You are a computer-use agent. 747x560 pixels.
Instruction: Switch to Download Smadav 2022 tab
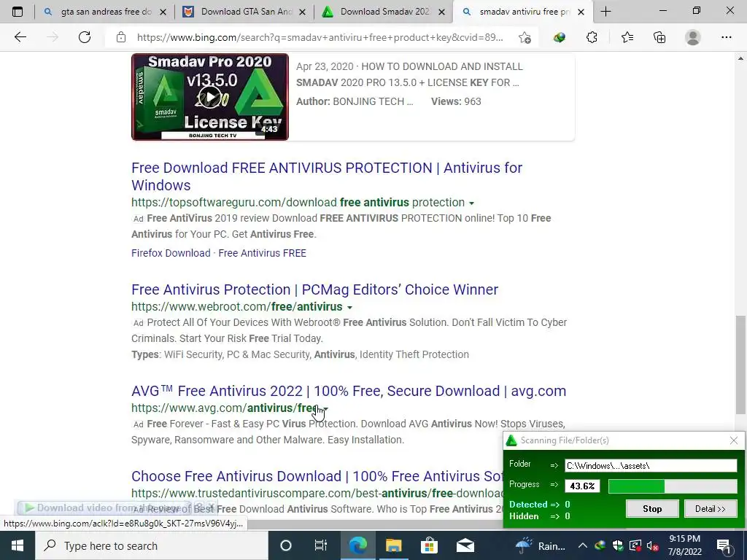tap(384, 12)
